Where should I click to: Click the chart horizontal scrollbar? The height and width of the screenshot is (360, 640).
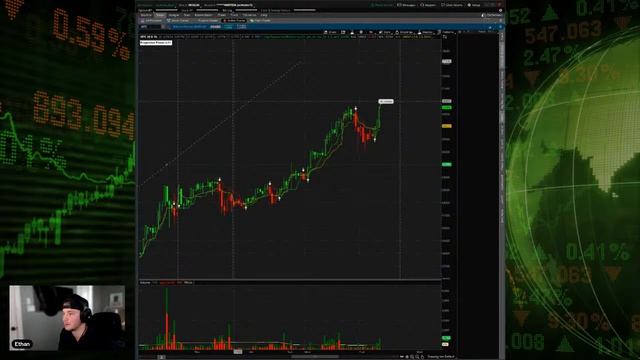click(x=315, y=357)
